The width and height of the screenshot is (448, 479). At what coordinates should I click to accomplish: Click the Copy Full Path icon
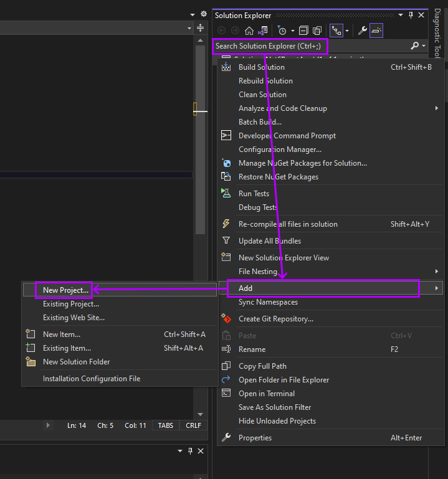(x=226, y=366)
